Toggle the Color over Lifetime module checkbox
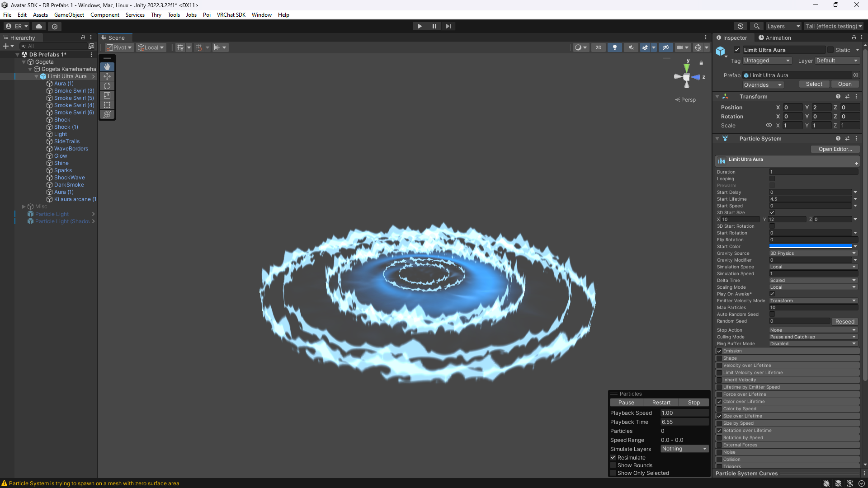868x488 pixels. tap(719, 401)
